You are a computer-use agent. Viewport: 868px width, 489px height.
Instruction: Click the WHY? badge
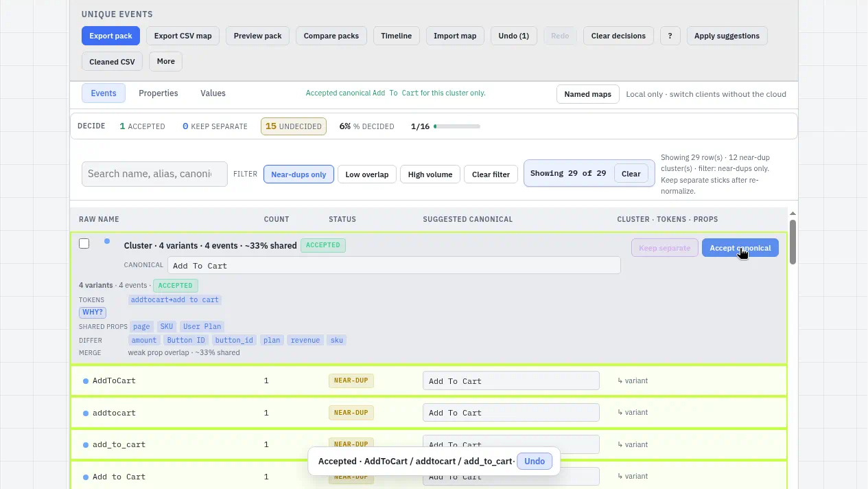93,312
